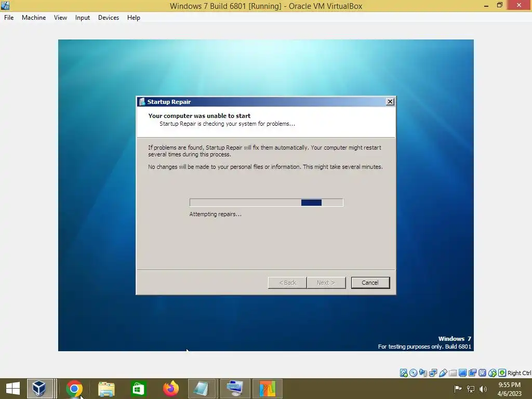Restore down the VirtualBox window
Screen dimensions: 532x399
pyautogui.click(x=499, y=5)
